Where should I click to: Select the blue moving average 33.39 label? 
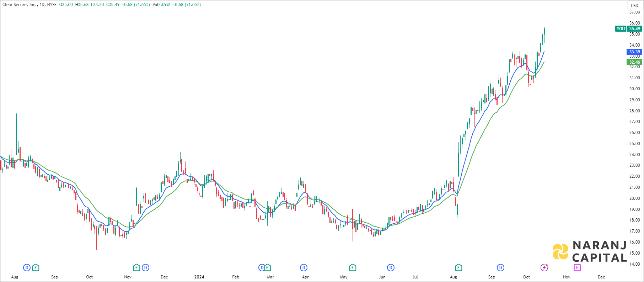coord(634,52)
